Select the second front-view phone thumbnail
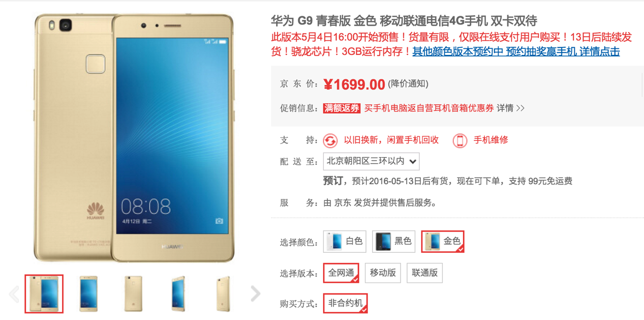This screenshot has width=644, height=320. 88,294
